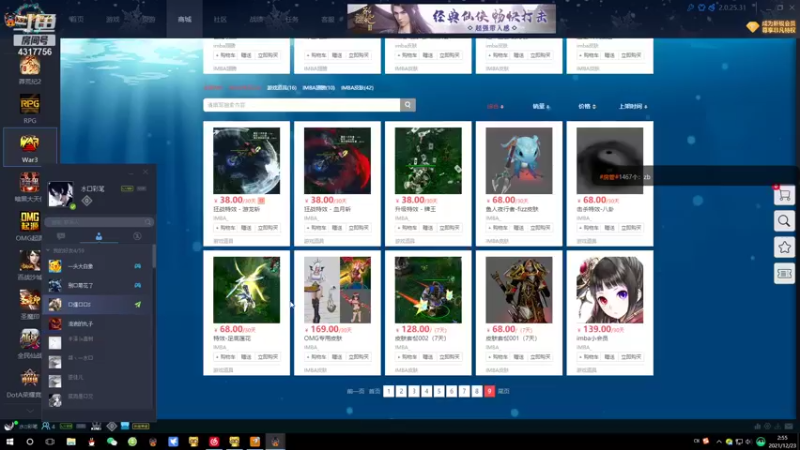This screenshot has width=800, height=450.
Task: Click the search icon in friends panel
Action: tap(147, 222)
